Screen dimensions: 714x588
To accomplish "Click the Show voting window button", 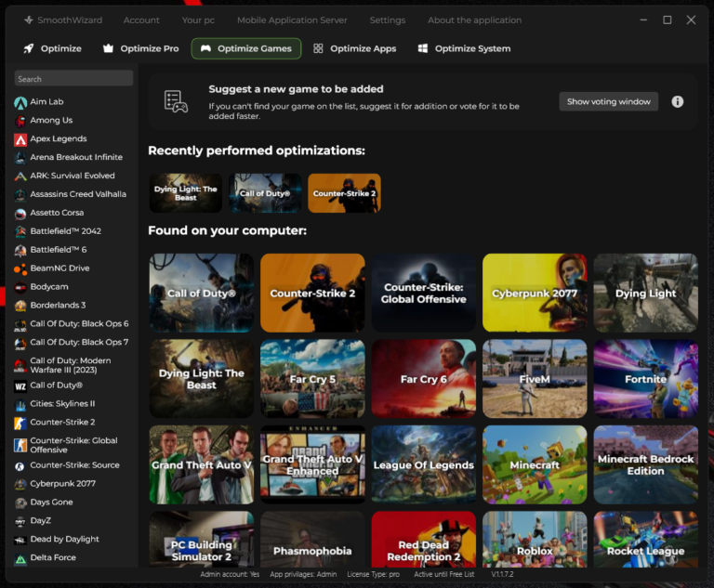I will pos(608,101).
